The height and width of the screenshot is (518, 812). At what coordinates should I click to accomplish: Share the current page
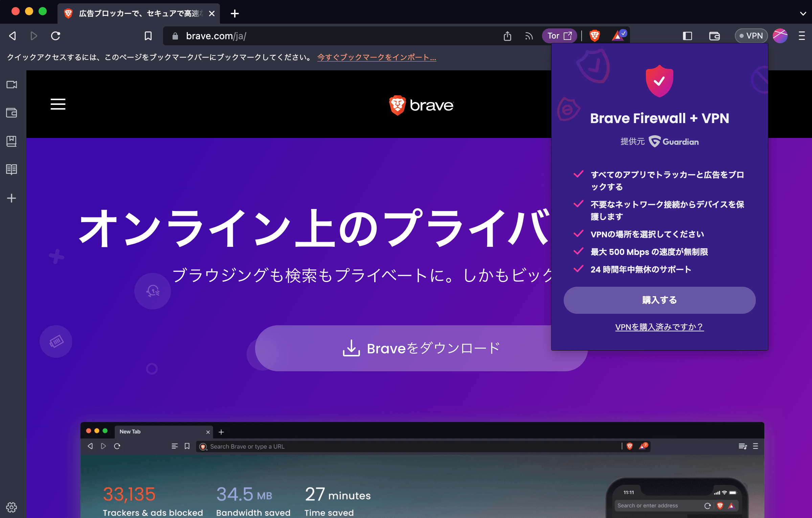pos(507,36)
